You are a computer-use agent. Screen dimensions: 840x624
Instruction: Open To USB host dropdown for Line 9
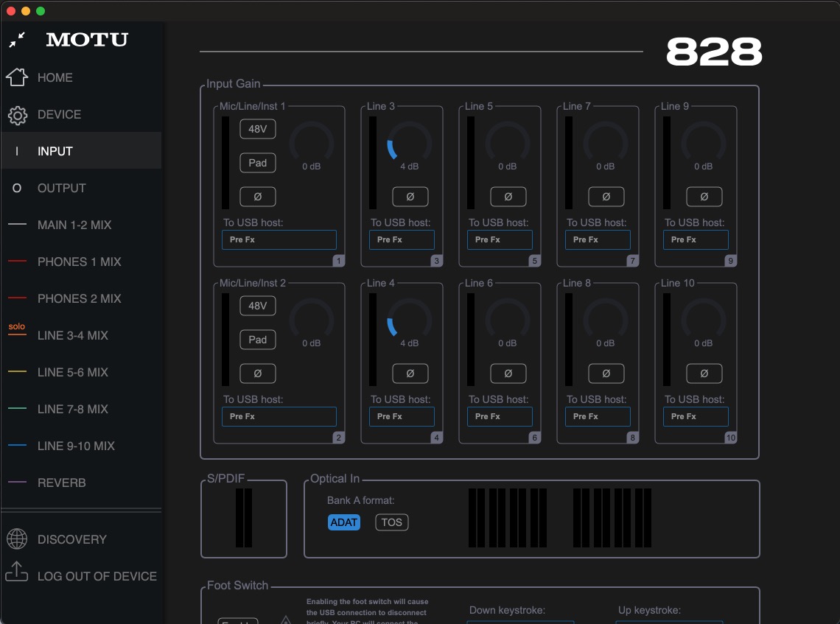[x=696, y=239]
